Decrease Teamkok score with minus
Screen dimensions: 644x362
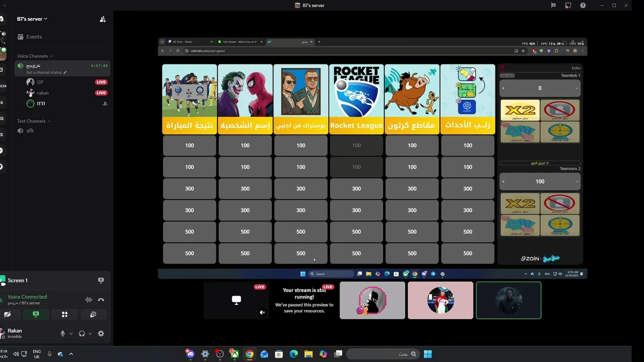point(577,88)
